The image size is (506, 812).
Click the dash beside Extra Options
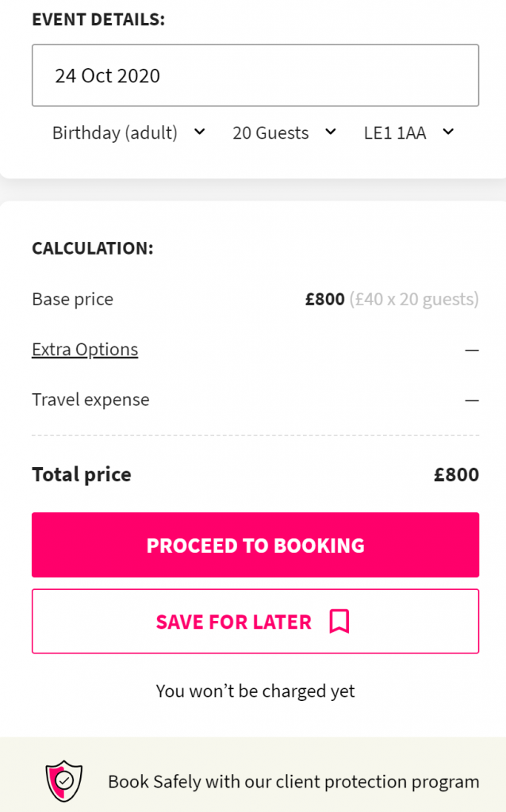[x=472, y=350]
